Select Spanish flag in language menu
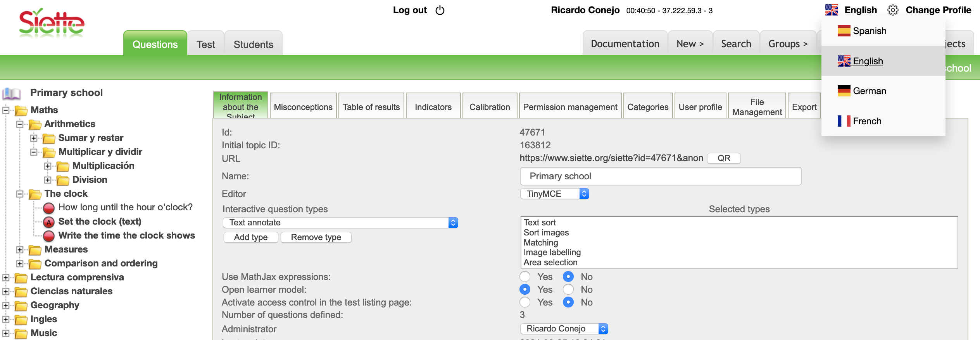 pyautogui.click(x=844, y=31)
